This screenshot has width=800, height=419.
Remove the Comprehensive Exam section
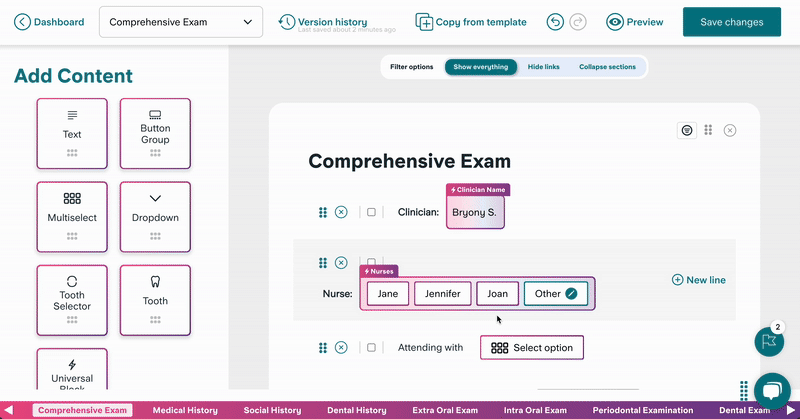(730, 130)
